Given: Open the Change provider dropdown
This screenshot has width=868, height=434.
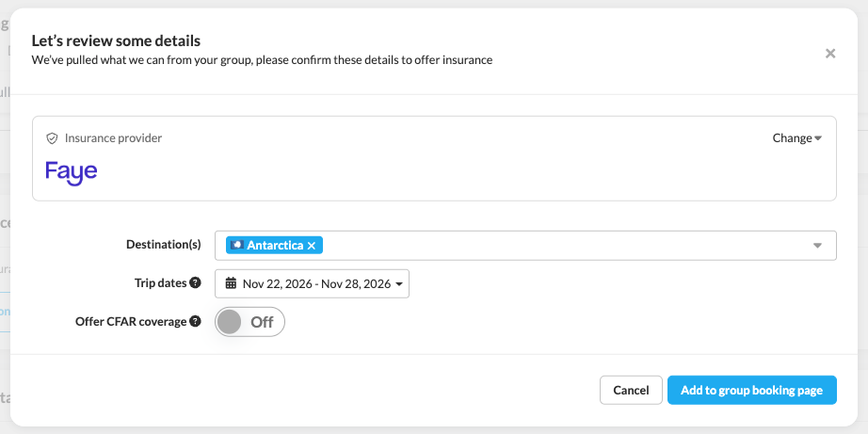Looking at the screenshot, I should (796, 137).
